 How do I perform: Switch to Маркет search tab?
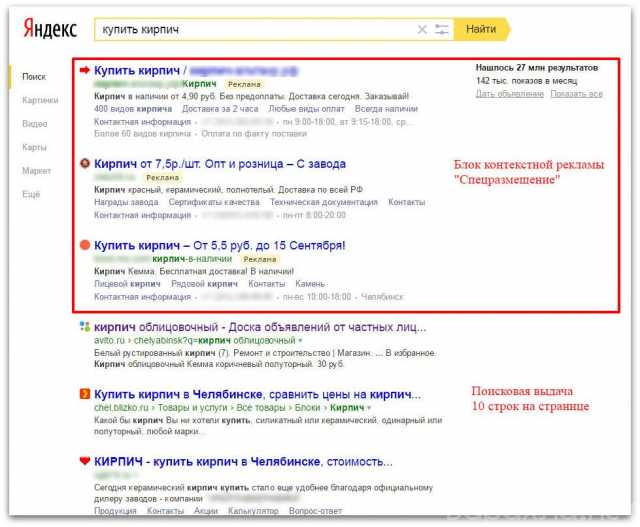pos(36,171)
